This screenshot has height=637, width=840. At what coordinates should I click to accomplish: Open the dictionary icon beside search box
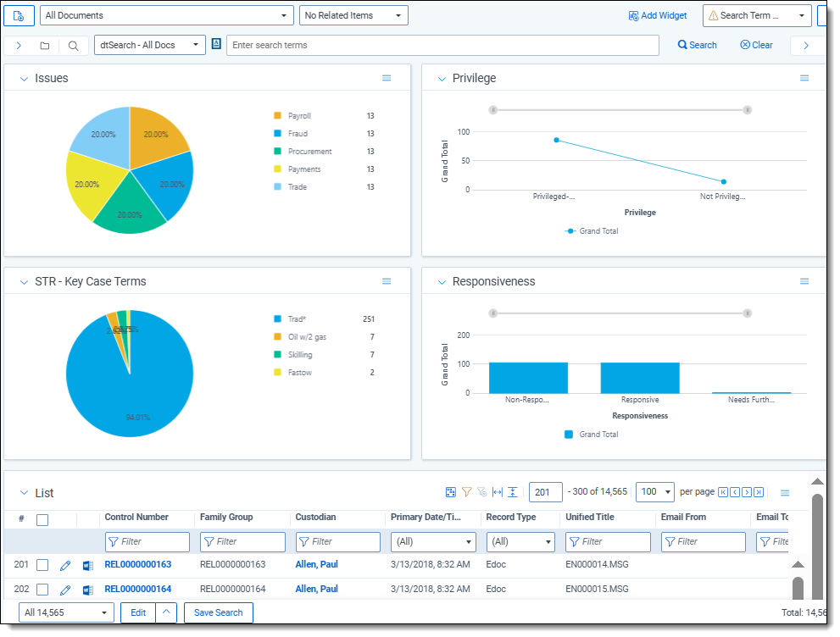(216, 45)
